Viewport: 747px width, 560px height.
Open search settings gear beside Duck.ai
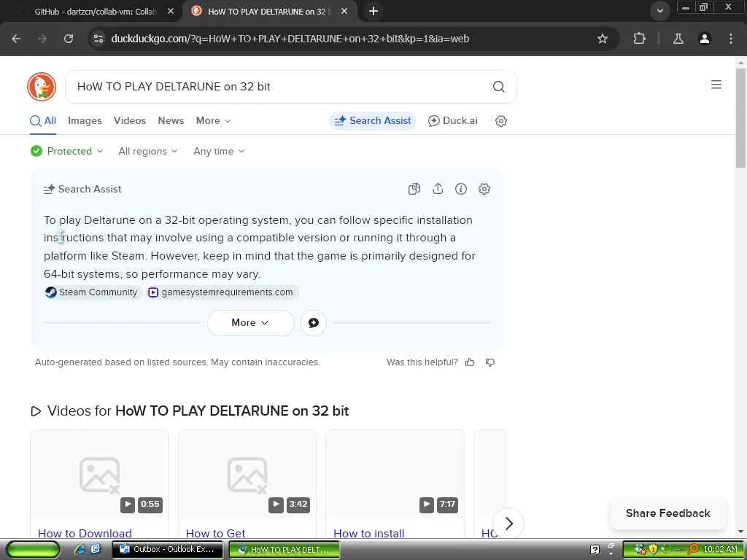point(500,121)
